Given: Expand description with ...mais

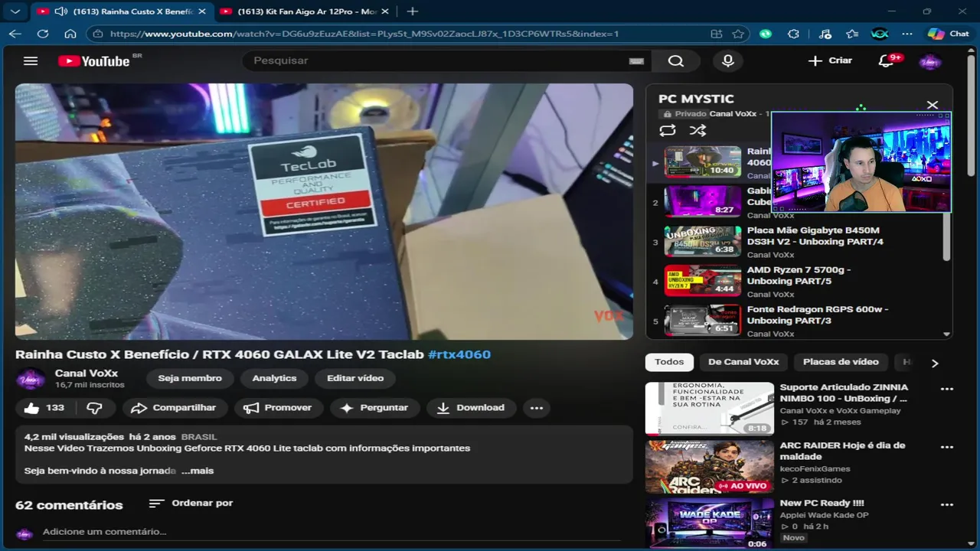Looking at the screenshot, I should pyautogui.click(x=198, y=471).
